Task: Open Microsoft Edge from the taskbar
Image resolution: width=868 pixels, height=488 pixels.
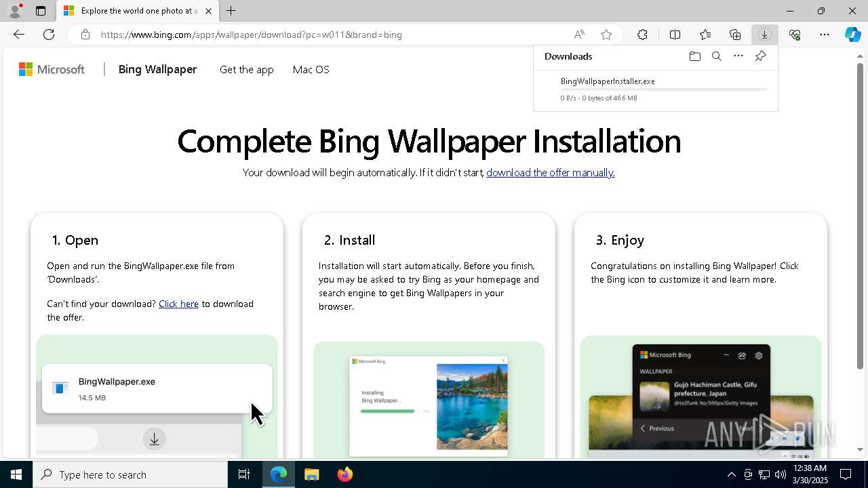Action: coord(279,474)
